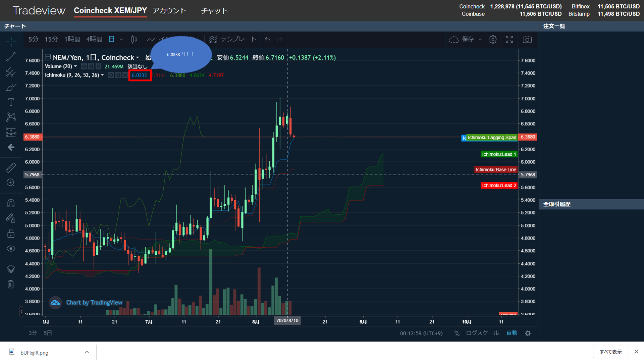This screenshot has height=362, width=644.
Task: Select the trend line drawing tool
Action: [x=11, y=57]
